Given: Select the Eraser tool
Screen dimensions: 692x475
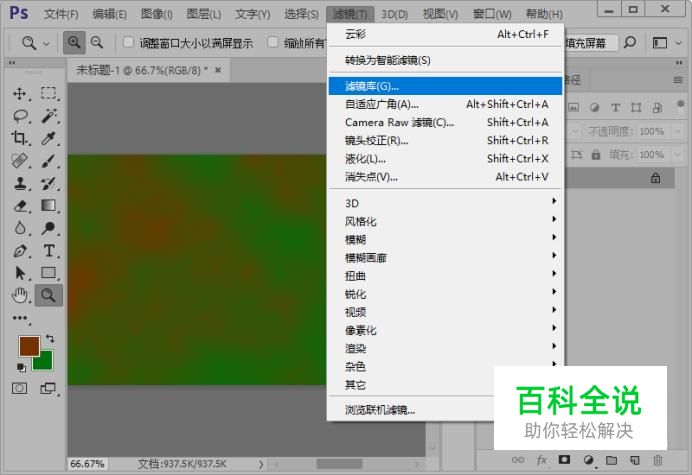Looking at the screenshot, I should point(19,206).
